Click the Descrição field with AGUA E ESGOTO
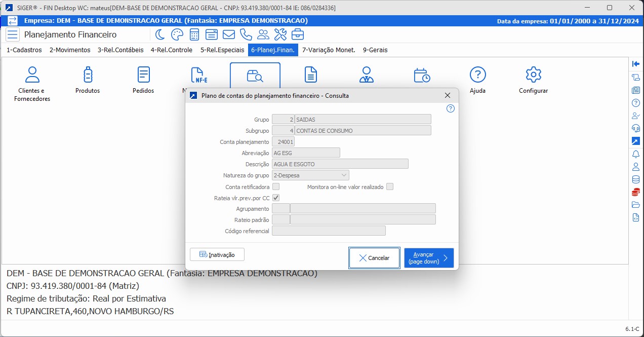This screenshot has height=337, width=644. pyautogui.click(x=340, y=164)
